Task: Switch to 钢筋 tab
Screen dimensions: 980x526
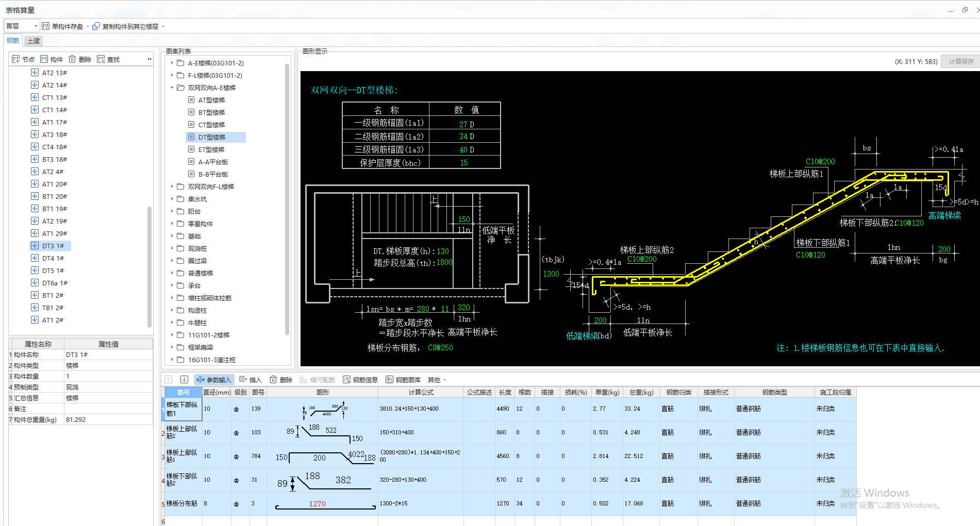Action: click(13, 41)
